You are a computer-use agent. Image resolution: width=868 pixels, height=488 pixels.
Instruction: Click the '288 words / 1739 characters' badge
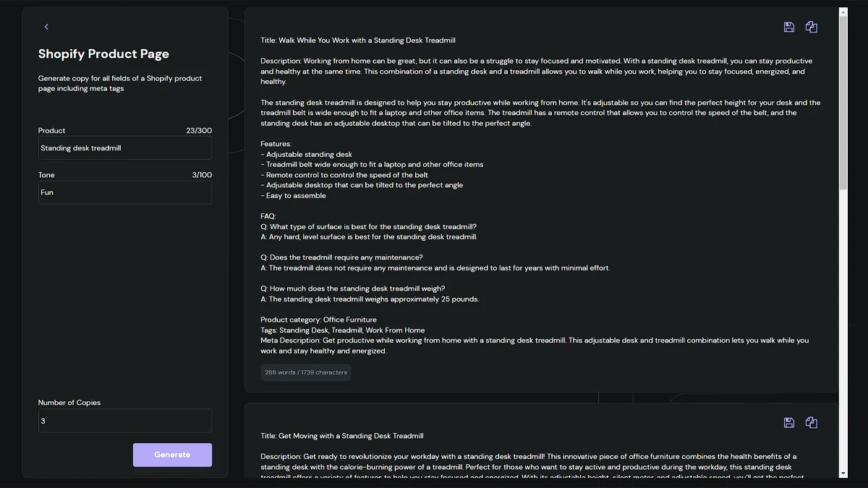305,372
